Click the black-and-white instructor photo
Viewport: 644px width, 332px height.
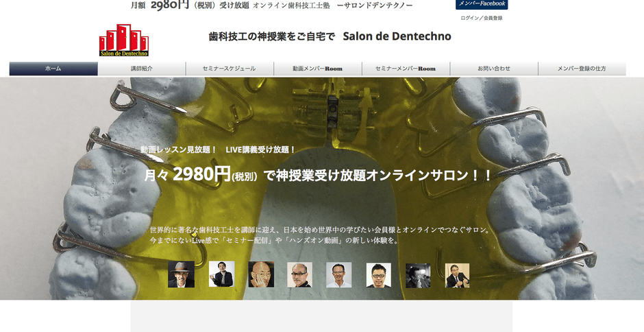pyautogui.click(x=418, y=276)
